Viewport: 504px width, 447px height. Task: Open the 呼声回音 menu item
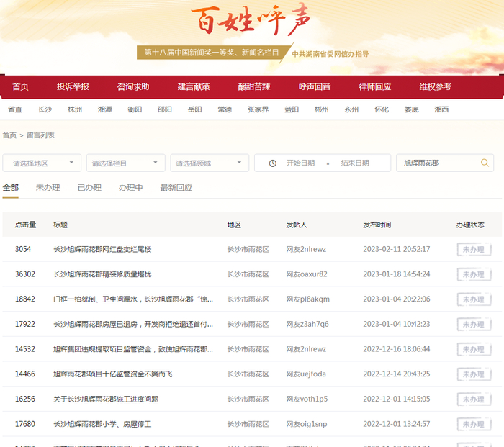click(315, 87)
